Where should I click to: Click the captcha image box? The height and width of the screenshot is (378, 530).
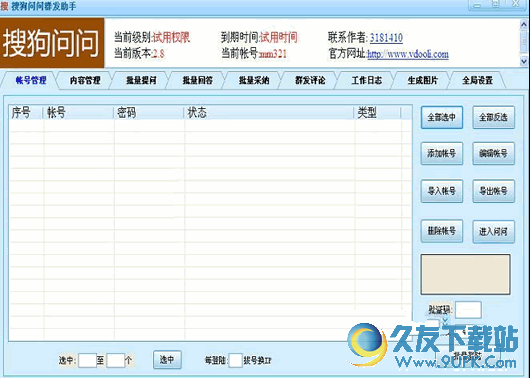[465, 274]
